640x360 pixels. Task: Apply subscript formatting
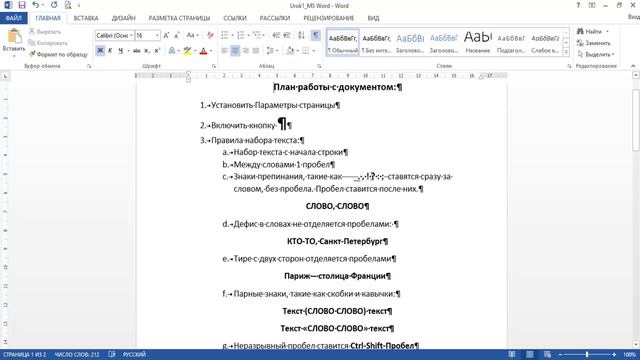point(147,51)
